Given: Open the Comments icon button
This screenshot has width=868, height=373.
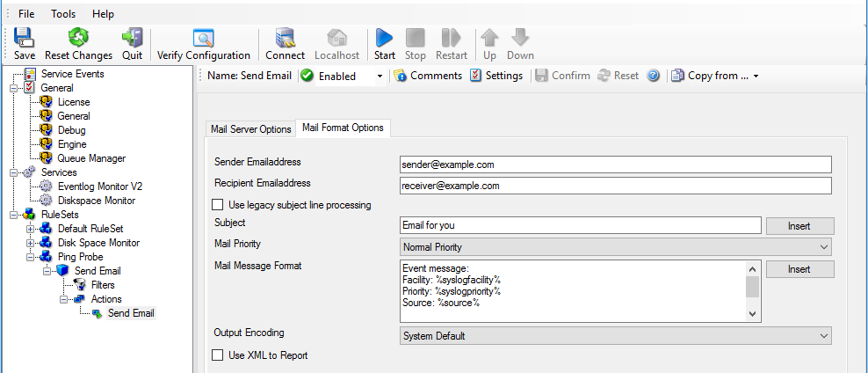Looking at the screenshot, I should pos(401,76).
